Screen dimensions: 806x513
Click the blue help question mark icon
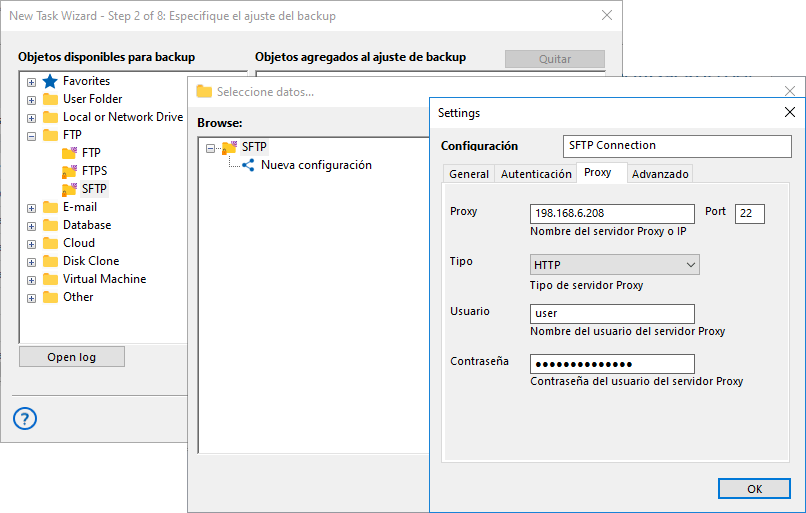[25, 418]
